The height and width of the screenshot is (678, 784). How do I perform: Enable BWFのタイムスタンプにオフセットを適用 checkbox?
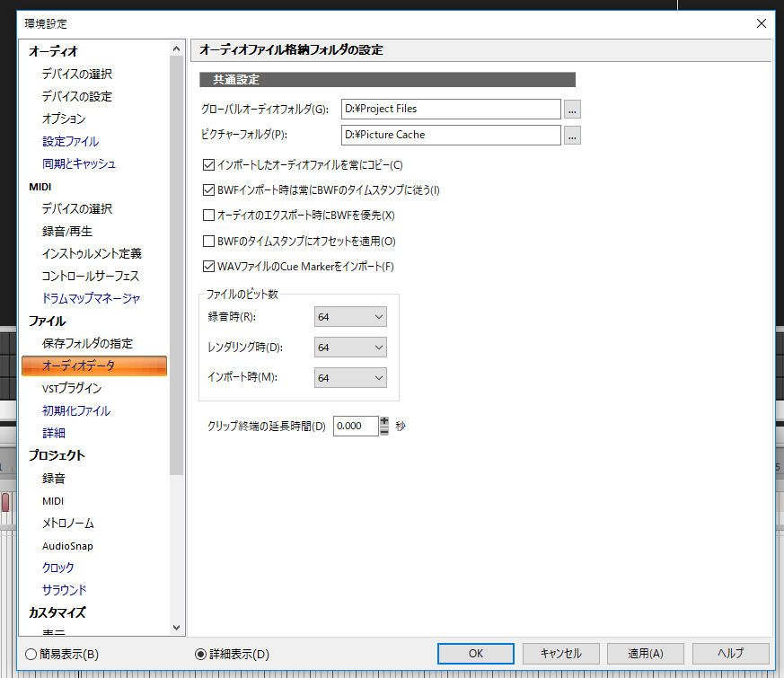point(209,241)
